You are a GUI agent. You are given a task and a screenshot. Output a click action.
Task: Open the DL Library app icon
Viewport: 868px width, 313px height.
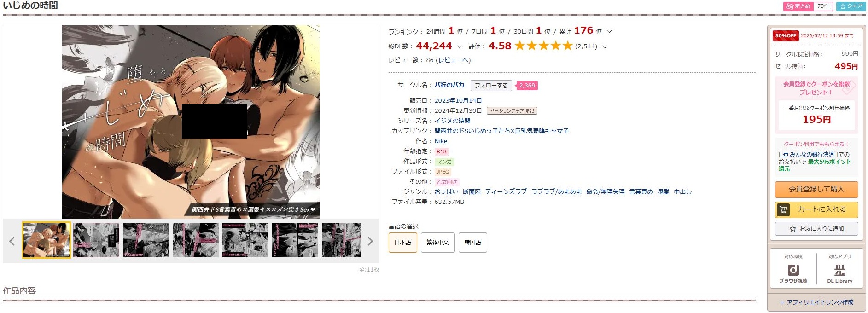(x=839, y=273)
